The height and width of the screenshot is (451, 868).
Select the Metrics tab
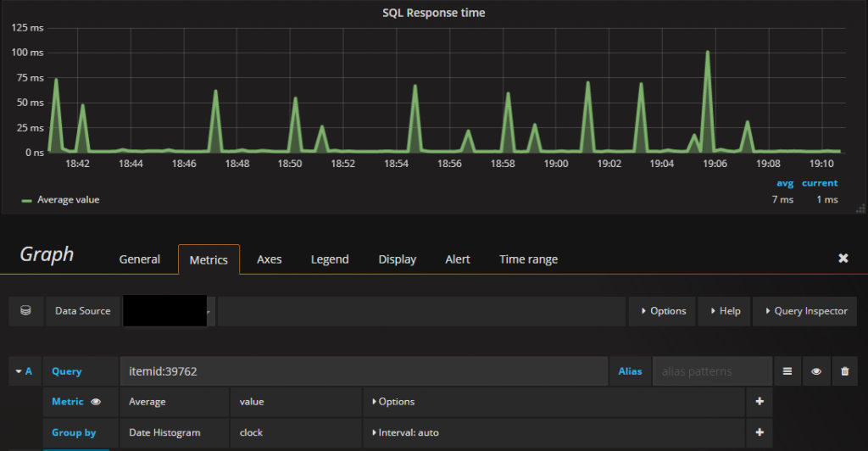(x=209, y=259)
